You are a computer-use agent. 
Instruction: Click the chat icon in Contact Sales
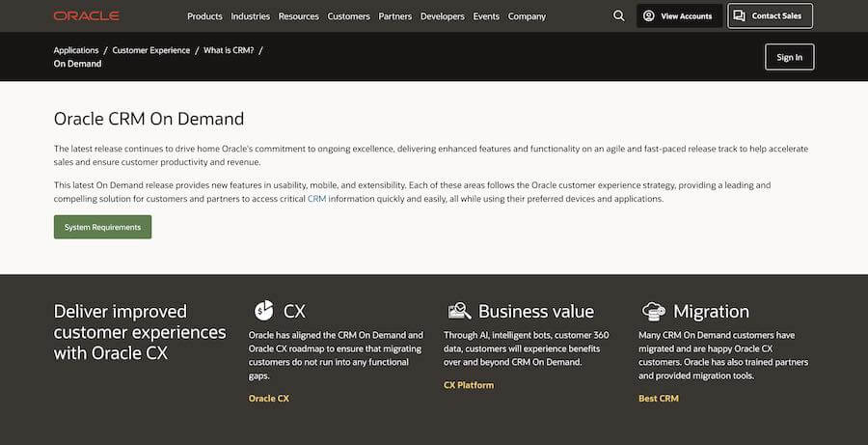[x=739, y=15]
